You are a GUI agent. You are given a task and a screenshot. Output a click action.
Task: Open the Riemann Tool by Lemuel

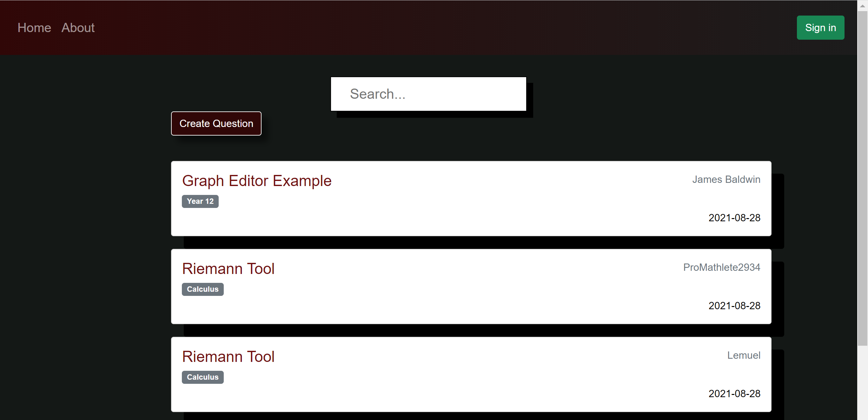click(x=228, y=357)
